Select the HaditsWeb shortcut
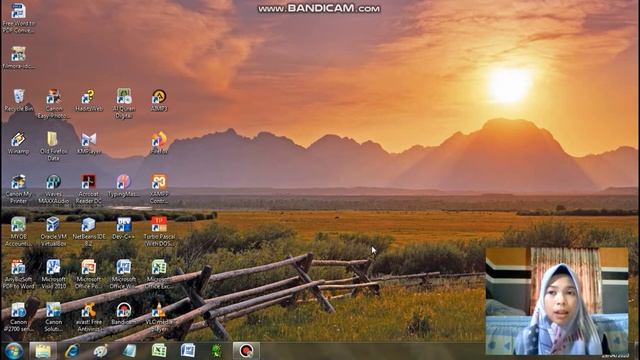This screenshot has width=640, height=360. [89, 100]
